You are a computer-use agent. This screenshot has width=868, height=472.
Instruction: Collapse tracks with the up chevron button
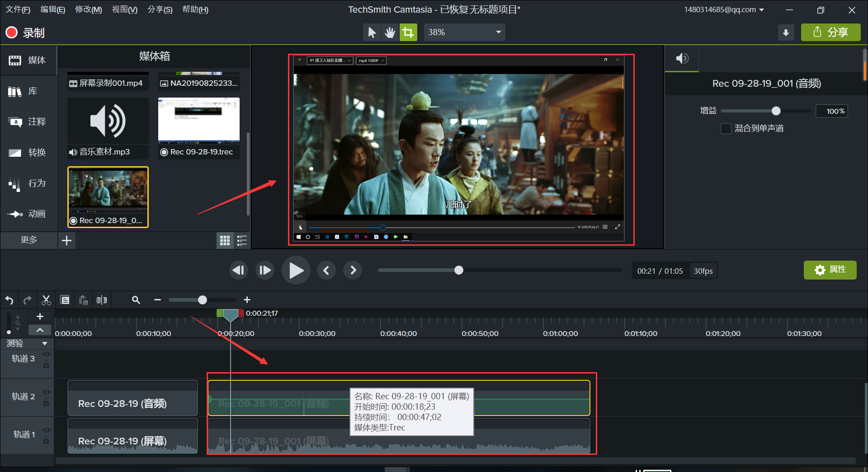(x=40, y=330)
